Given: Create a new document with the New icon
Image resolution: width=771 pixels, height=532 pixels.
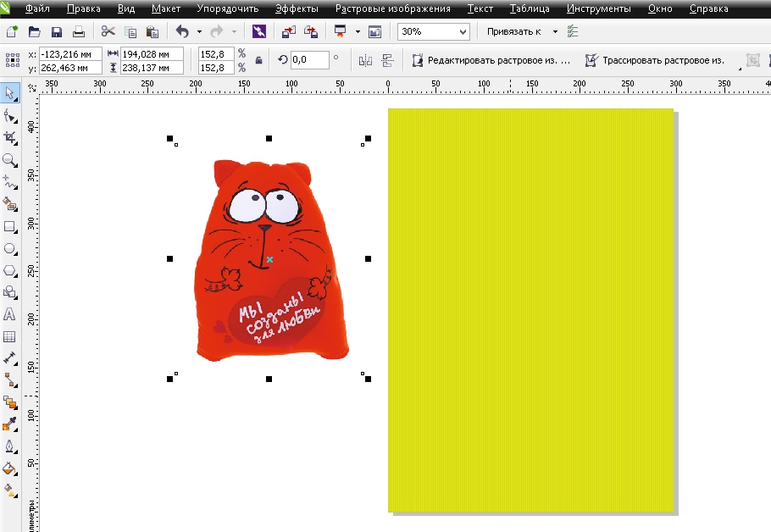Looking at the screenshot, I should pyautogui.click(x=12, y=32).
